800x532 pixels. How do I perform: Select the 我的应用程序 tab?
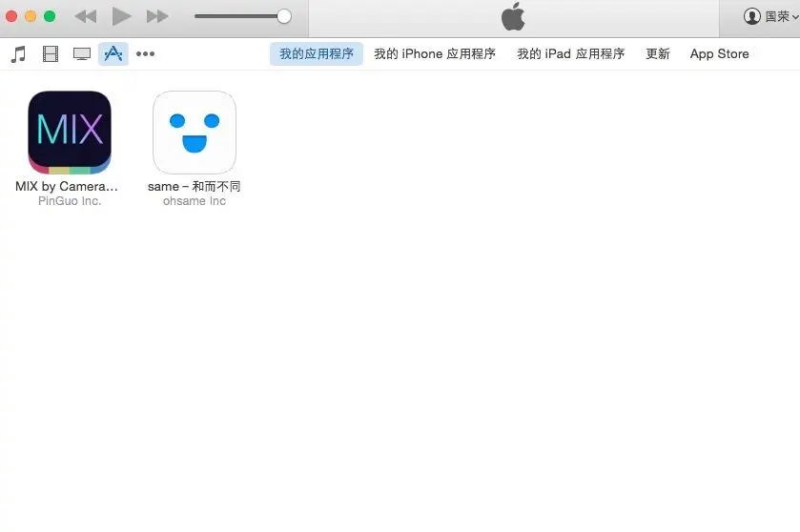[x=317, y=54]
